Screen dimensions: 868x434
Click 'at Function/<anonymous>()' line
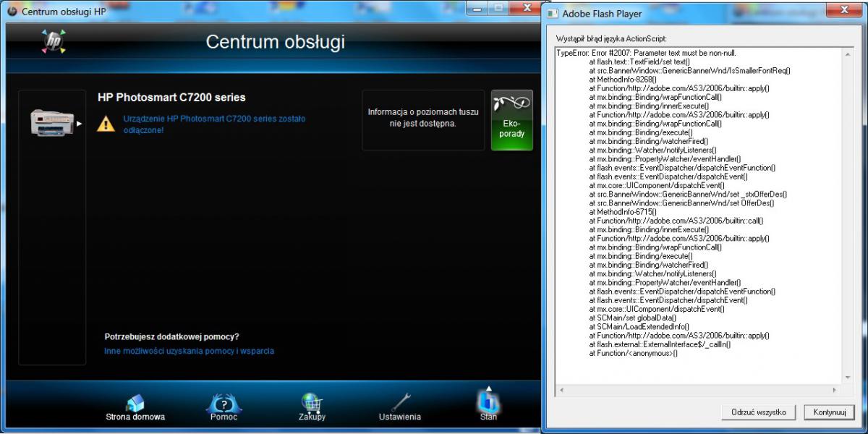coord(633,354)
